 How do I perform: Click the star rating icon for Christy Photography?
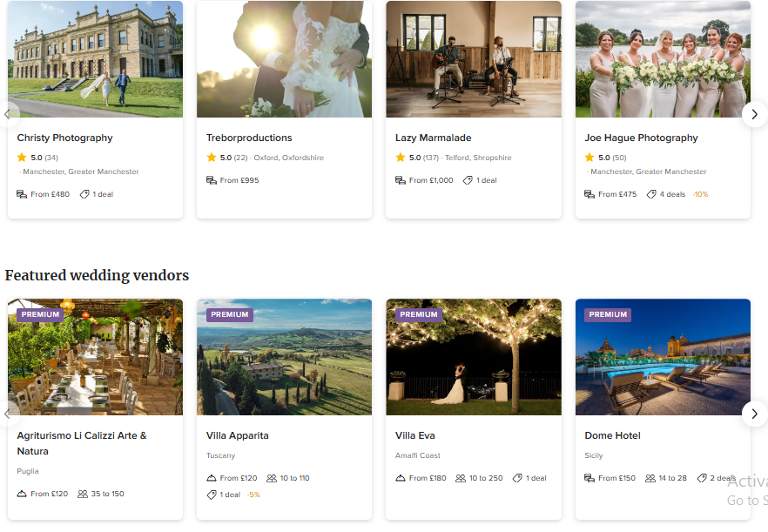pyautogui.click(x=22, y=158)
